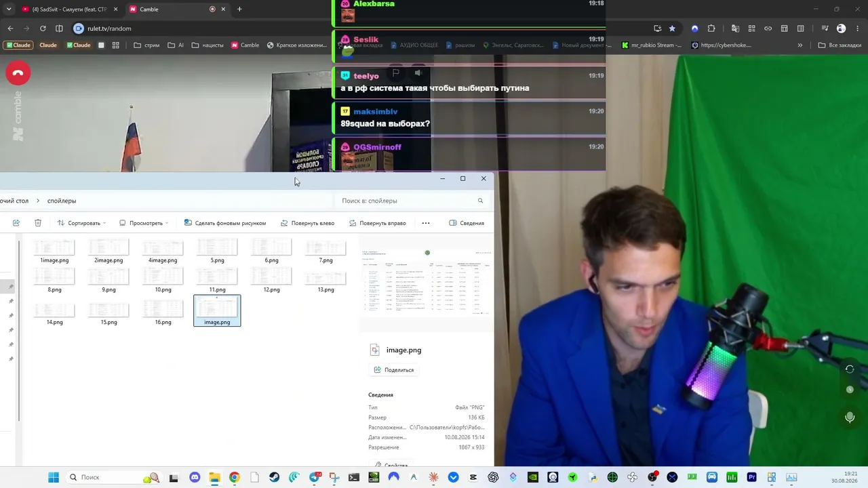Expand the hidden bookmarks chevron

[800, 45]
